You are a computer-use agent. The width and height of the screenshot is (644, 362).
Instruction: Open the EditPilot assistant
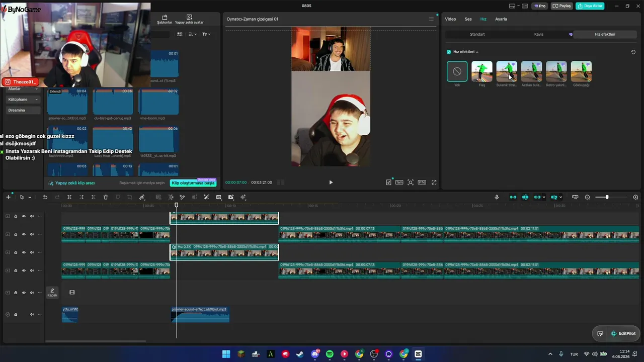pos(623,333)
